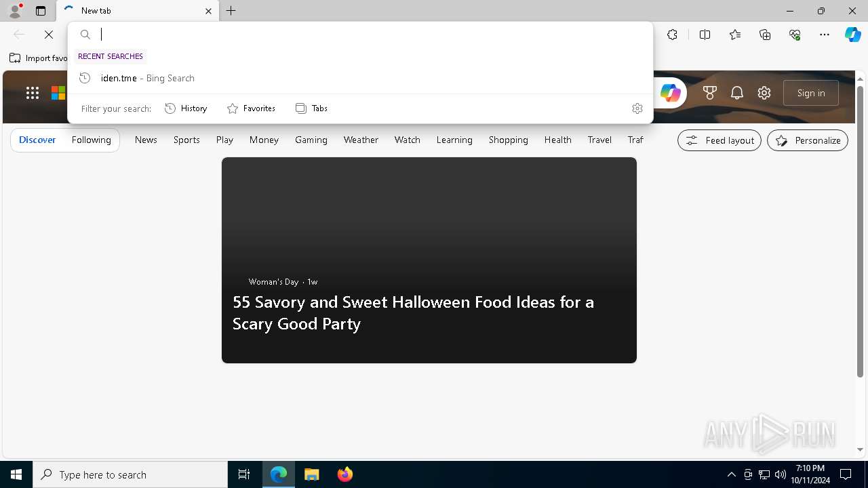Open Task View on the taskbar
This screenshot has width=868, height=488.
244,474
